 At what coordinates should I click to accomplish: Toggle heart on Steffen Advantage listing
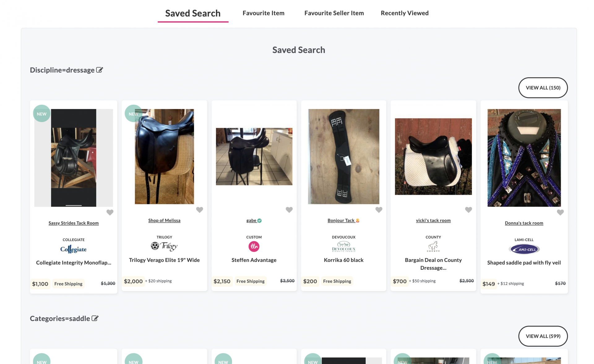(x=289, y=210)
